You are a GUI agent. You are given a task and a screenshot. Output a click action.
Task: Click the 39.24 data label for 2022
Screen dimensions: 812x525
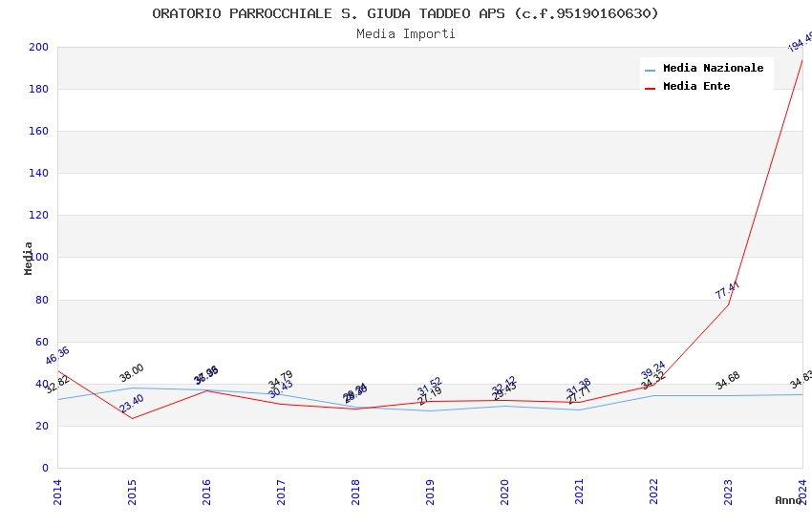(x=652, y=370)
